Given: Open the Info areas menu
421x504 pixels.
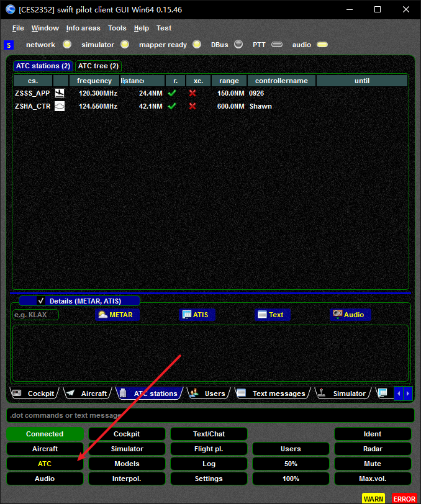Looking at the screenshot, I should pos(83,29).
